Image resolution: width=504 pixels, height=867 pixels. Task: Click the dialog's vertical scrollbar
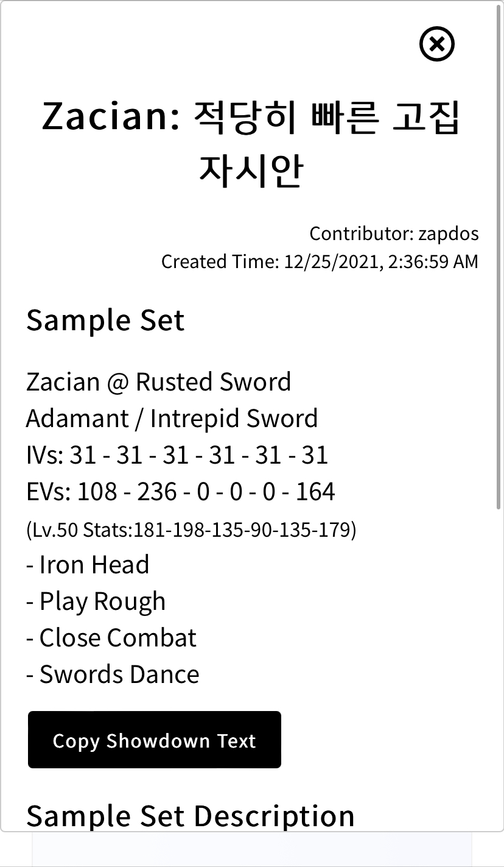pyautogui.click(x=499, y=256)
